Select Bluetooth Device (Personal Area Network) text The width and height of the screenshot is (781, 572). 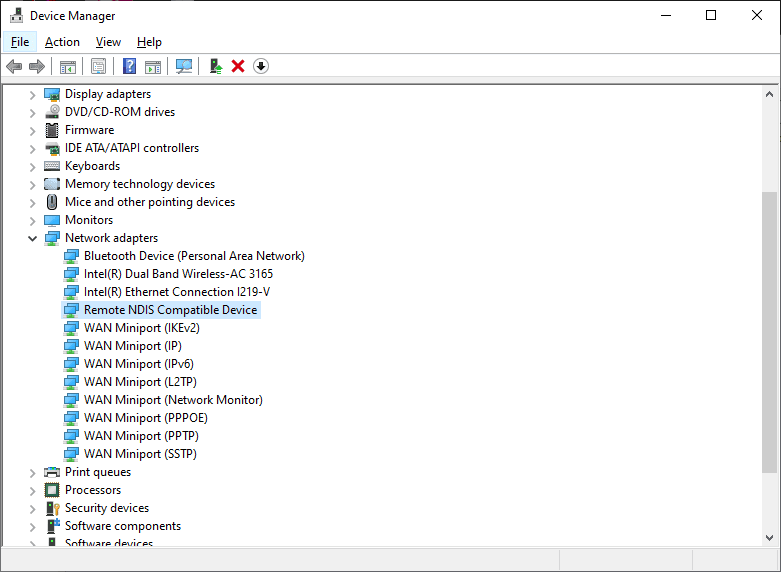pos(194,256)
